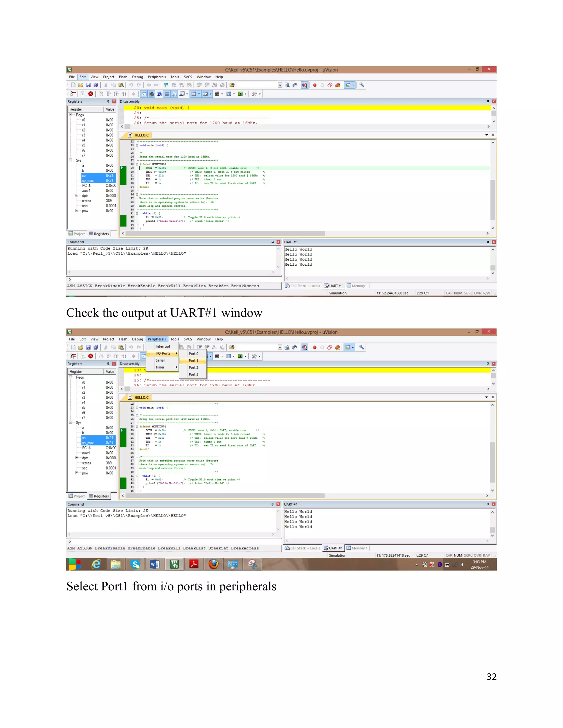Open Skype from the taskbar
This screenshot has height=728, width=563.
pos(135,564)
